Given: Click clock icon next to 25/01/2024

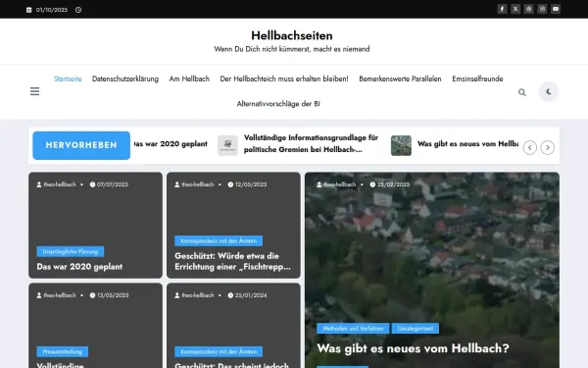Looking at the screenshot, I should click(x=230, y=295).
